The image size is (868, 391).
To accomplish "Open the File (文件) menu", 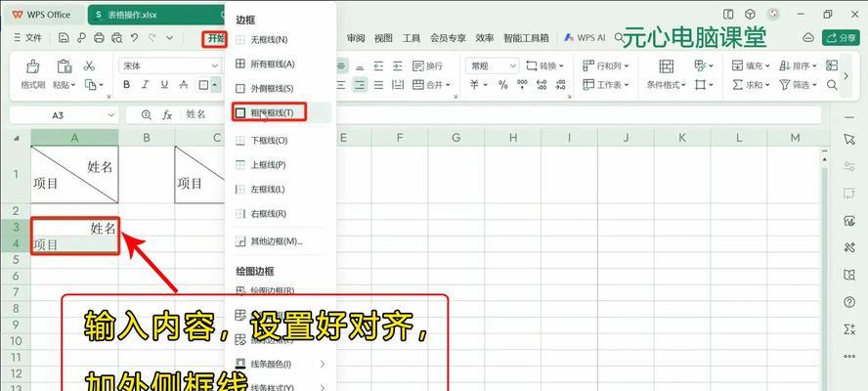I will 27,38.
